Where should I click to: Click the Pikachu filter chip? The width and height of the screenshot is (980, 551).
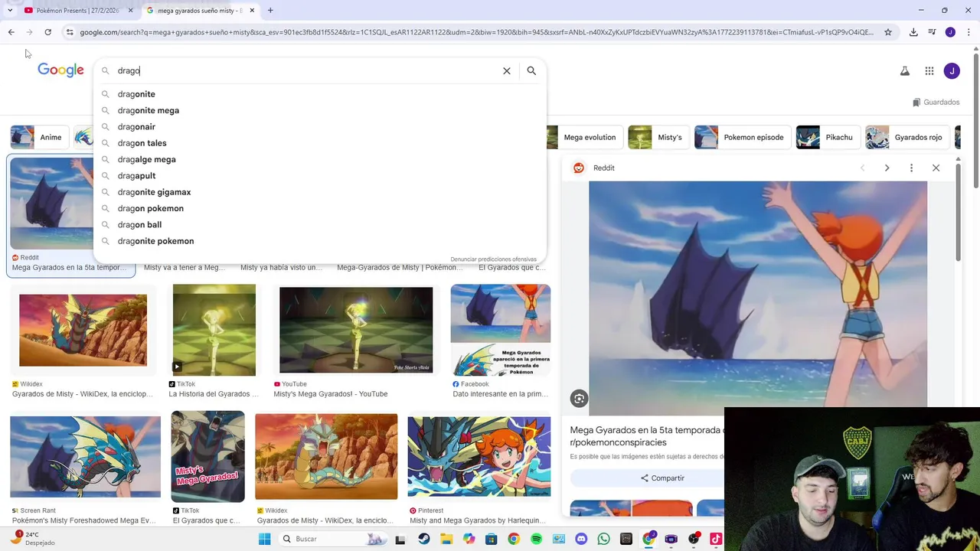click(827, 137)
